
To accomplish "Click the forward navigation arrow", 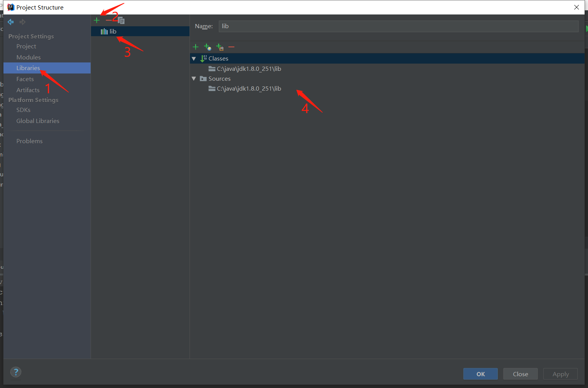I will (22, 22).
